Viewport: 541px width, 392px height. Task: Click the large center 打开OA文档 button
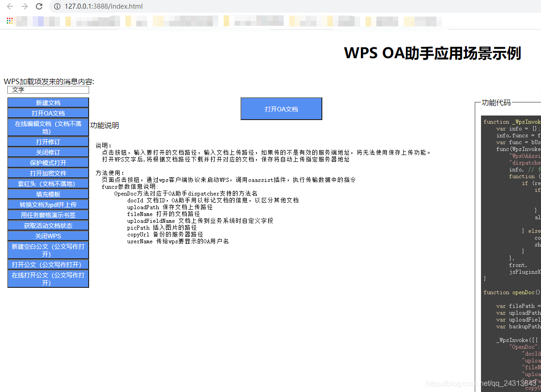(281, 109)
